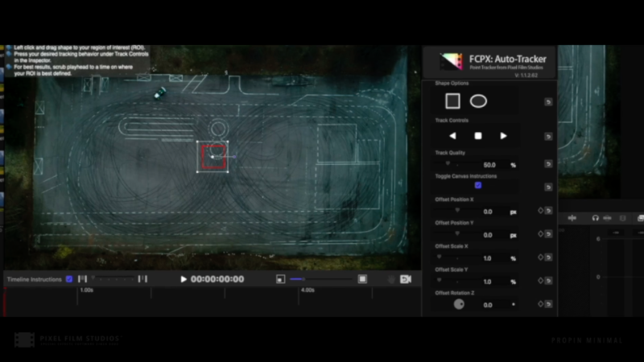The image size is (644, 362).
Task: Click the 1.00s mark on timeline ruler
Action: (87, 290)
